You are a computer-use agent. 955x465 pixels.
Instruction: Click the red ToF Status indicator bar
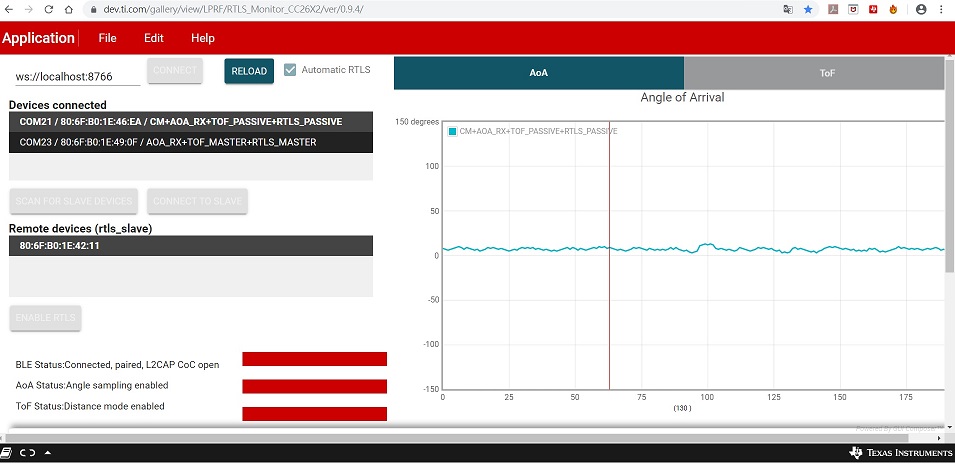coord(314,414)
